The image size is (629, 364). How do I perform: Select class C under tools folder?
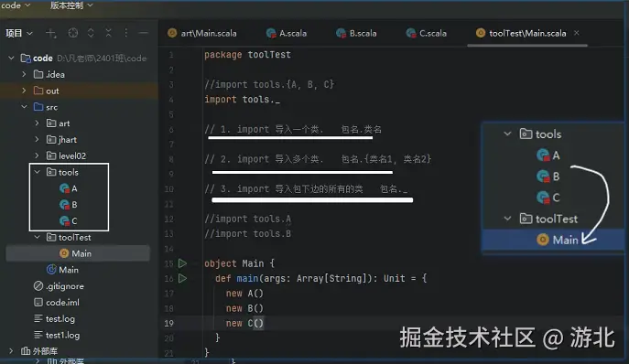point(68,221)
